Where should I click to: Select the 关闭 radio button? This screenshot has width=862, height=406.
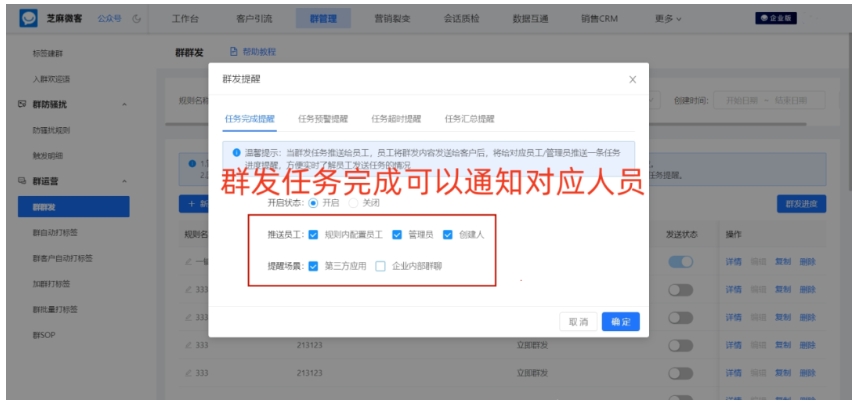[353, 203]
